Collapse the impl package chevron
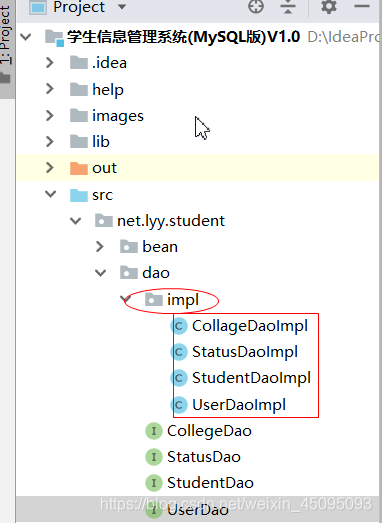Viewport: 382px width, 523px height. tap(126, 299)
